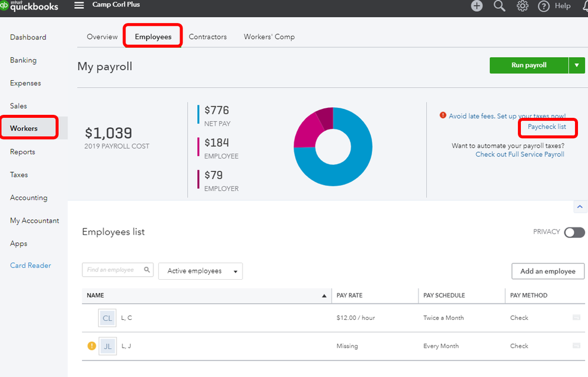
Task: Open Banking in the sidebar
Action: click(24, 60)
